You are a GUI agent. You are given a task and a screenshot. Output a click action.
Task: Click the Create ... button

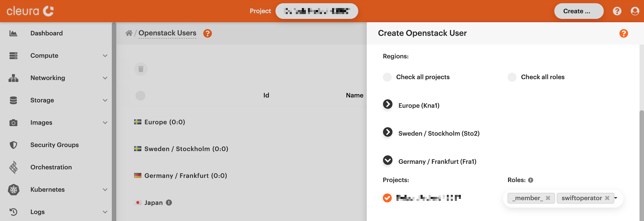[579, 11]
